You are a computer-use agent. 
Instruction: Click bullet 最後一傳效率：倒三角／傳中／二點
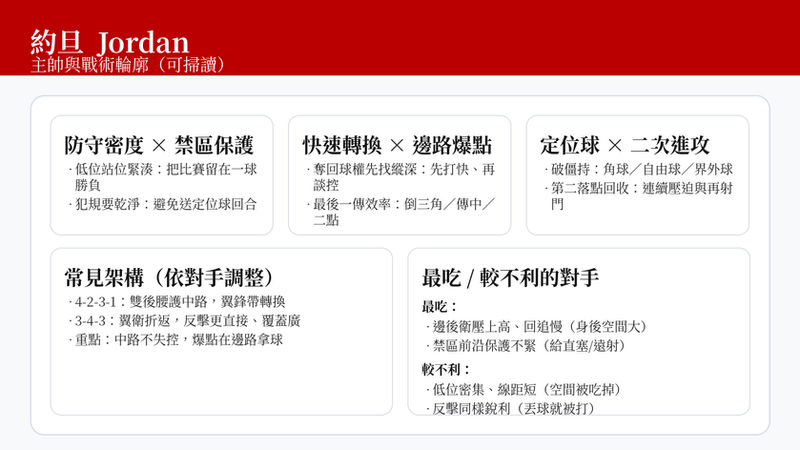401,212
